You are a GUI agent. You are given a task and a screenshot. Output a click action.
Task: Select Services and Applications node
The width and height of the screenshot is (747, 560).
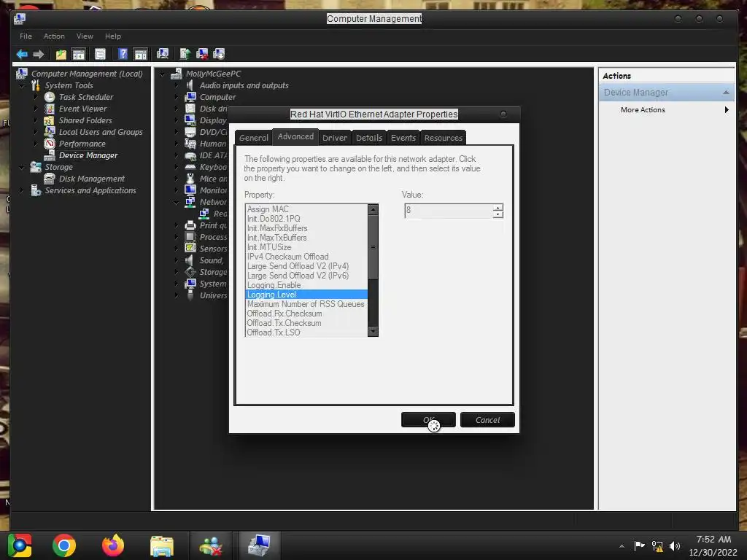pos(90,190)
